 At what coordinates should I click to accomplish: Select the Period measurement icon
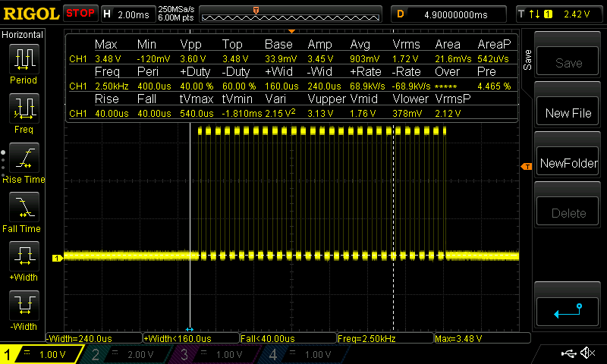click(24, 59)
